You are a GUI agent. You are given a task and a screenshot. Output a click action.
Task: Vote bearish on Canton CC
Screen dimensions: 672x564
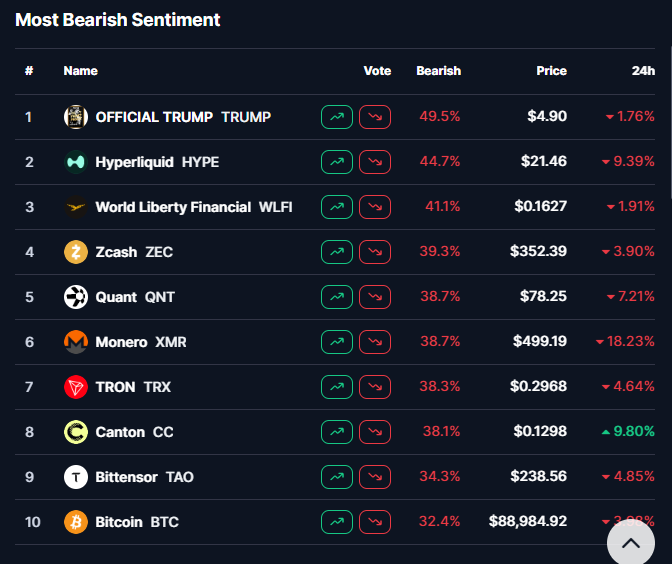pyautogui.click(x=375, y=432)
